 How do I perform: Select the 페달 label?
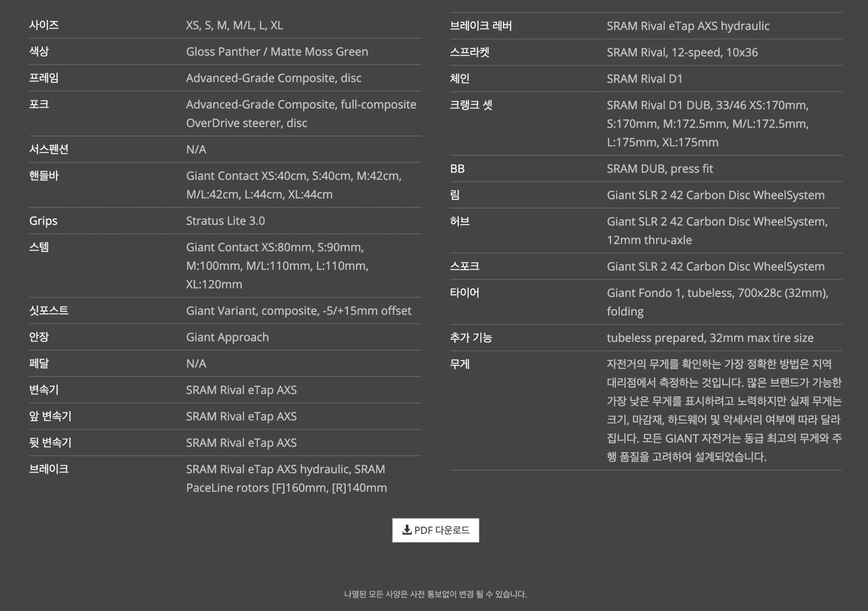39,363
